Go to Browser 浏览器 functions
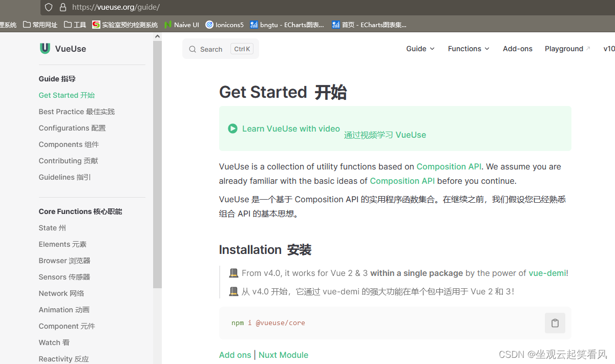This screenshot has height=364, width=615. pyautogui.click(x=65, y=261)
